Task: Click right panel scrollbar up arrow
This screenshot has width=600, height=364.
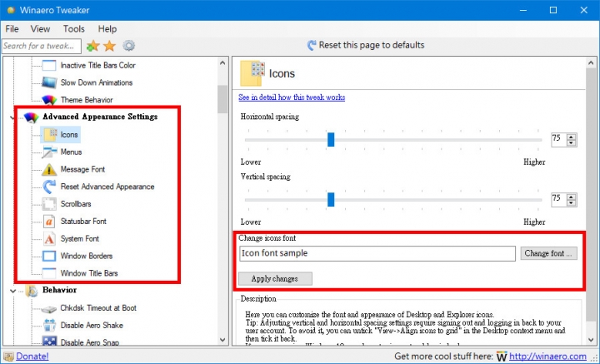Action: tap(591, 62)
